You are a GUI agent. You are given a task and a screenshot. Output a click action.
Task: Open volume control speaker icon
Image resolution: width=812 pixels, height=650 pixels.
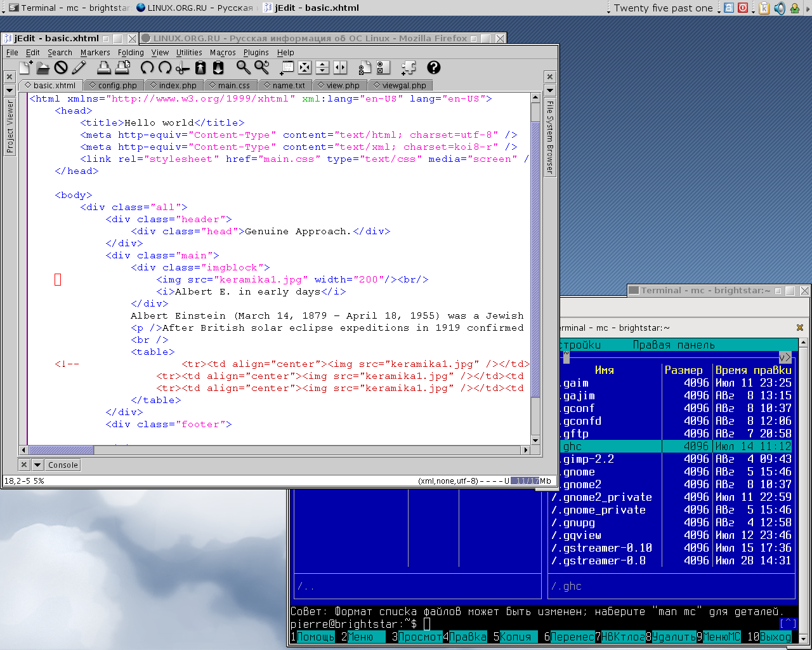780,8
